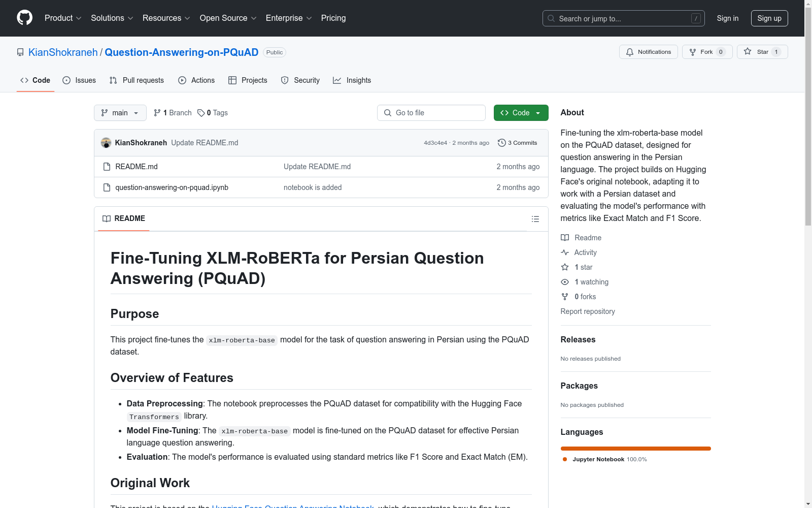Screen dimensions: 812x508
Task: Click the slash shortcut icon in search
Action: pos(696,18)
